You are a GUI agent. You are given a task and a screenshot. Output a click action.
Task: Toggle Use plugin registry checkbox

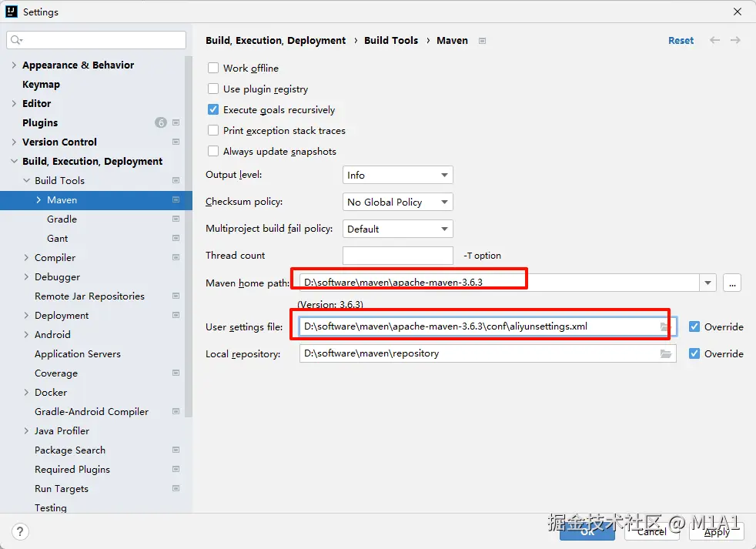click(213, 89)
